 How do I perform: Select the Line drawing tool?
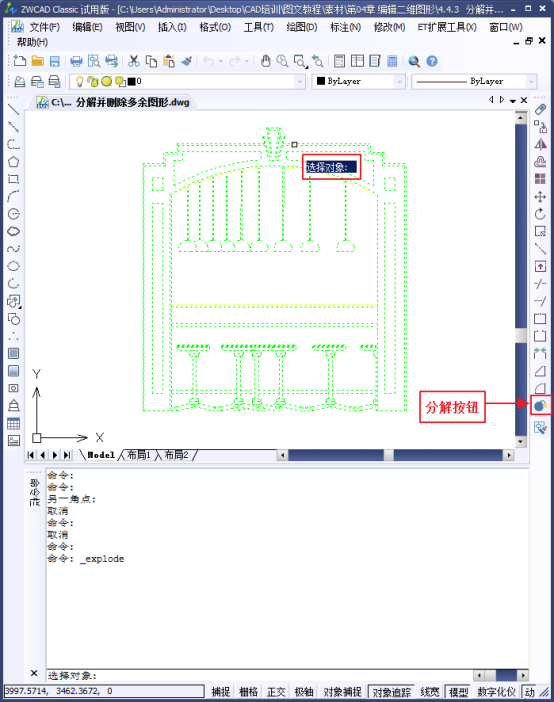13,110
